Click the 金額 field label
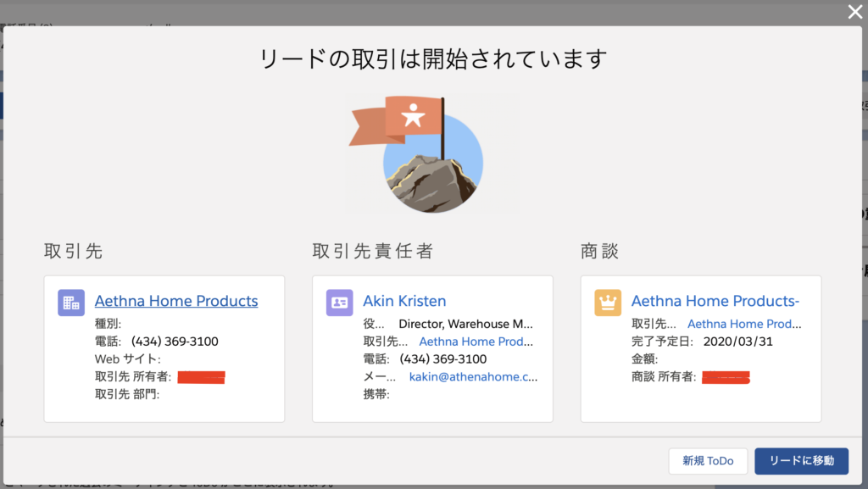Screen dimensions: 868x489 (x=645, y=359)
